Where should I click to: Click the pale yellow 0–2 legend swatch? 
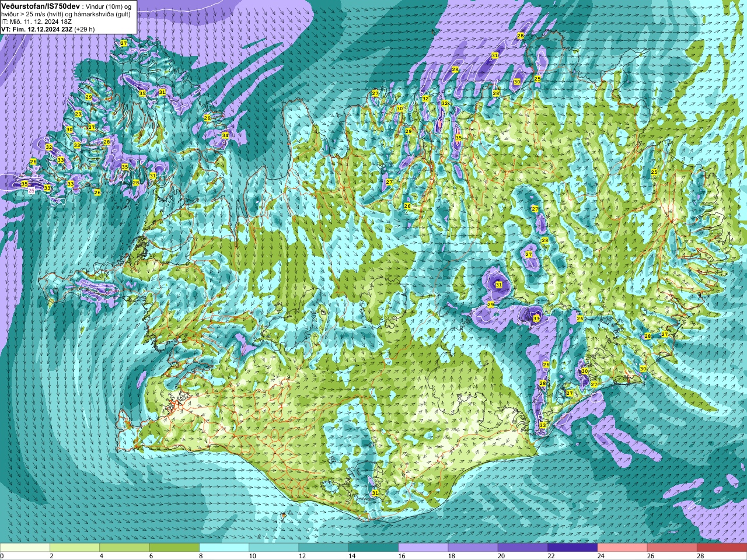[25, 548]
